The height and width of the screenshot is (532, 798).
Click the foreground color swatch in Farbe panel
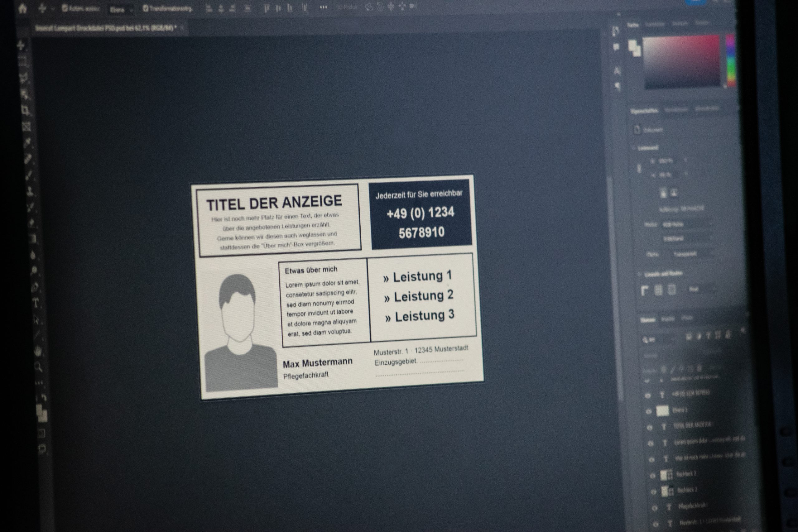(x=632, y=46)
